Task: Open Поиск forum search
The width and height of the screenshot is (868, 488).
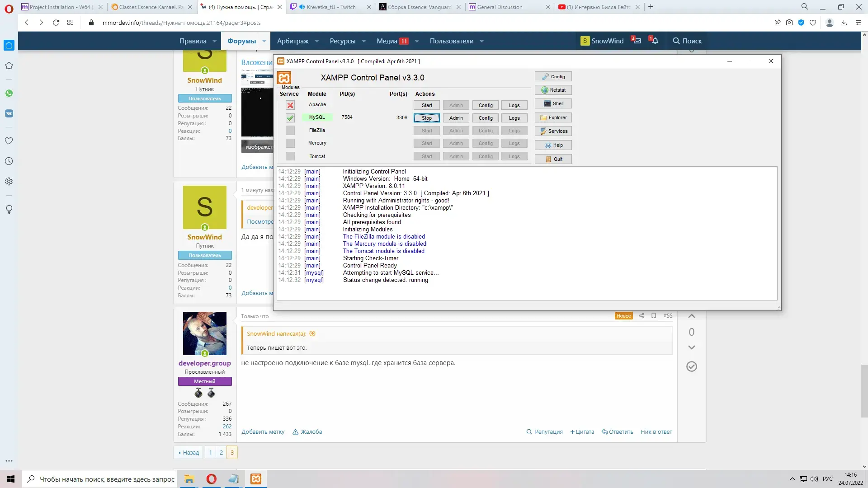Action: click(x=687, y=41)
